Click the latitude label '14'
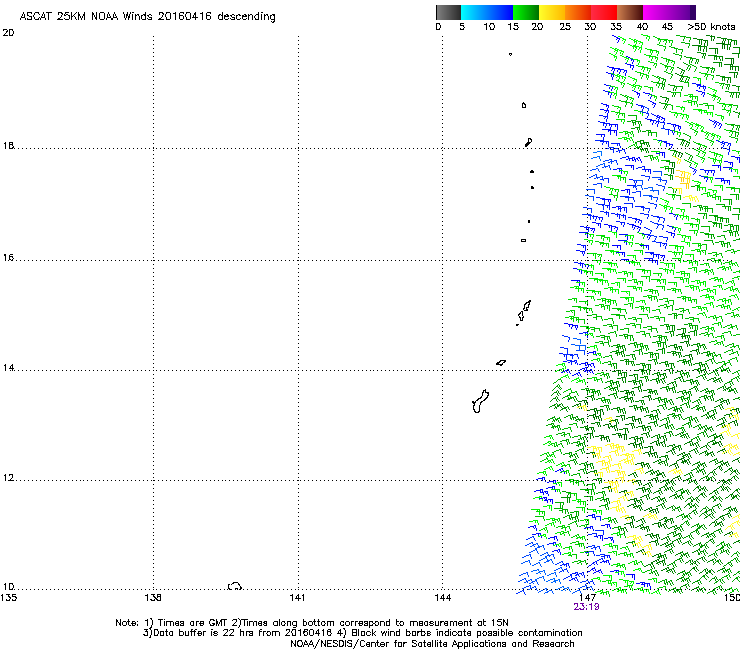This screenshot has width=740, height=650. tap(8, 368)
